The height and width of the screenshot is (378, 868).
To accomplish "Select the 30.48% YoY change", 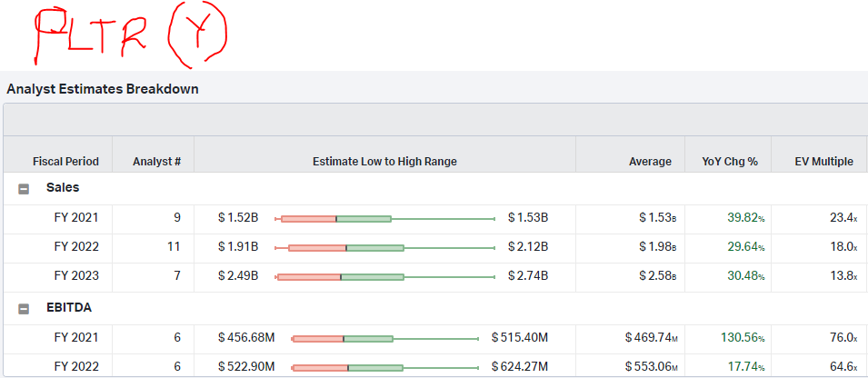I will [x=745, y=275].
